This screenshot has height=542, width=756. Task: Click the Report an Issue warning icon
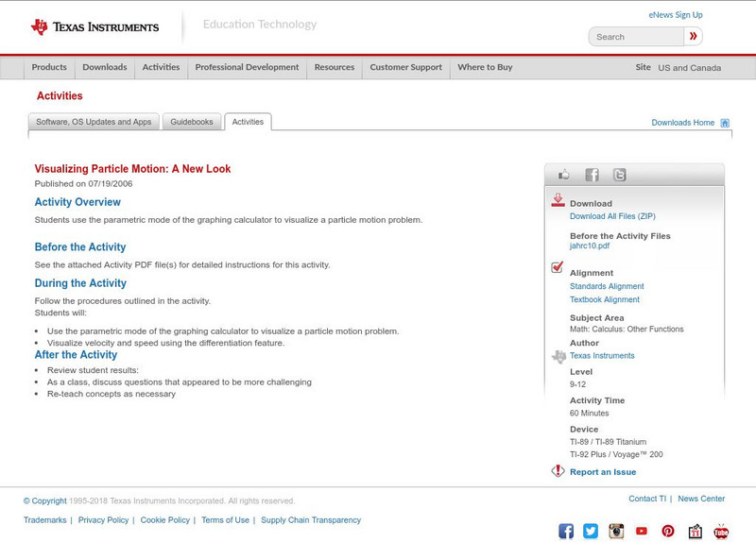coord(558,470)
